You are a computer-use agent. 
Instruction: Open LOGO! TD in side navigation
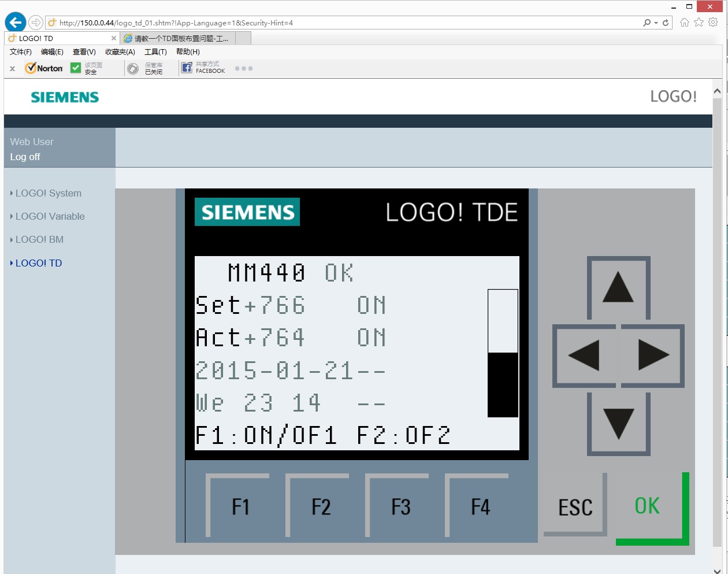coord(39,263)
